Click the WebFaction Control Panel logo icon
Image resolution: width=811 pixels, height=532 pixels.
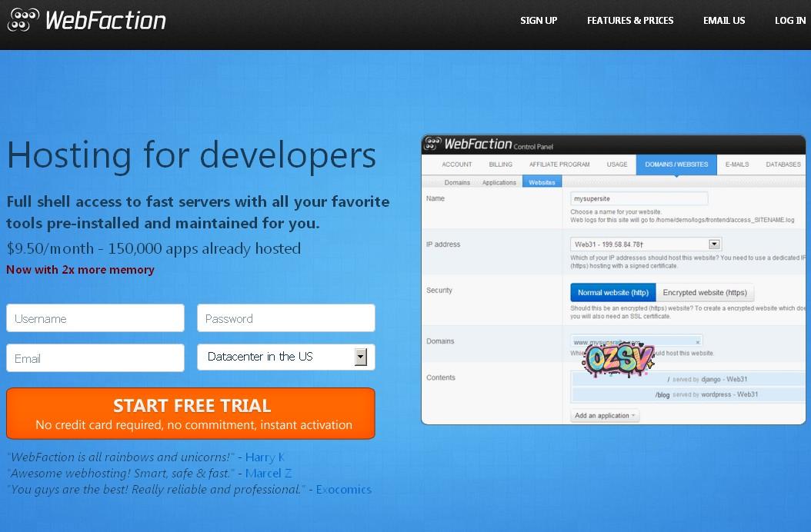432,143
